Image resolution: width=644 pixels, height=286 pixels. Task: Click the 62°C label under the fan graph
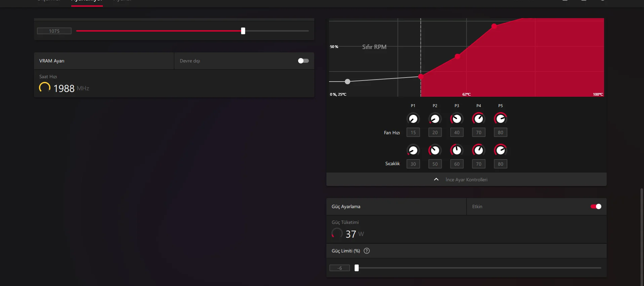tap(466, 94)
